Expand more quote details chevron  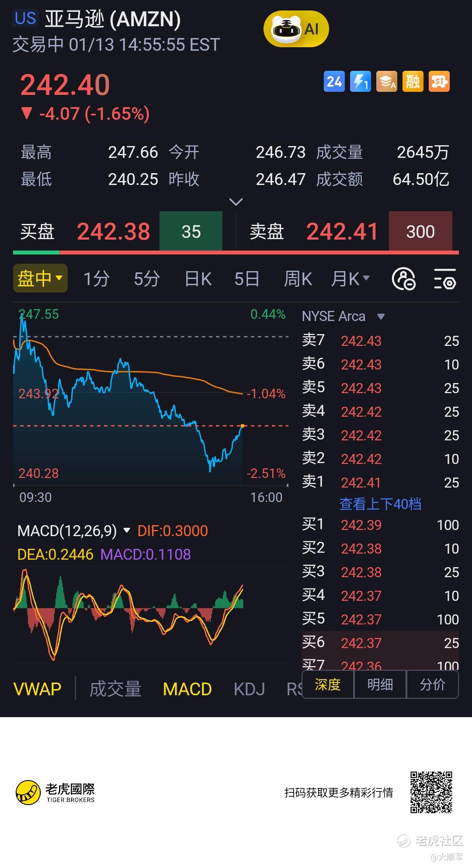(x=236, y=202)
